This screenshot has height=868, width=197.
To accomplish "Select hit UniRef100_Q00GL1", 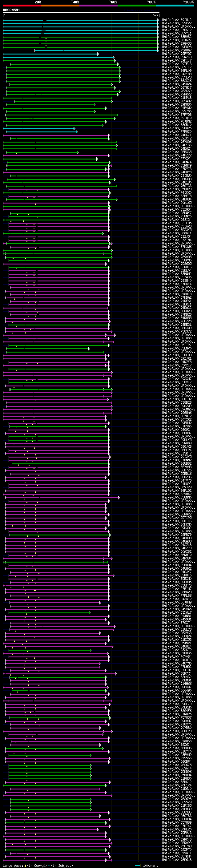I will (x=177, y=233).
